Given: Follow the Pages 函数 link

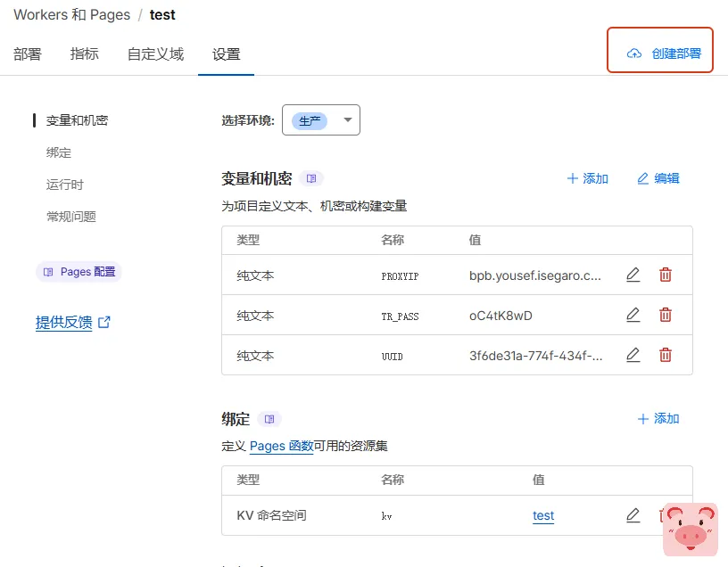Looking at the screenshot, I should (281, 446).
